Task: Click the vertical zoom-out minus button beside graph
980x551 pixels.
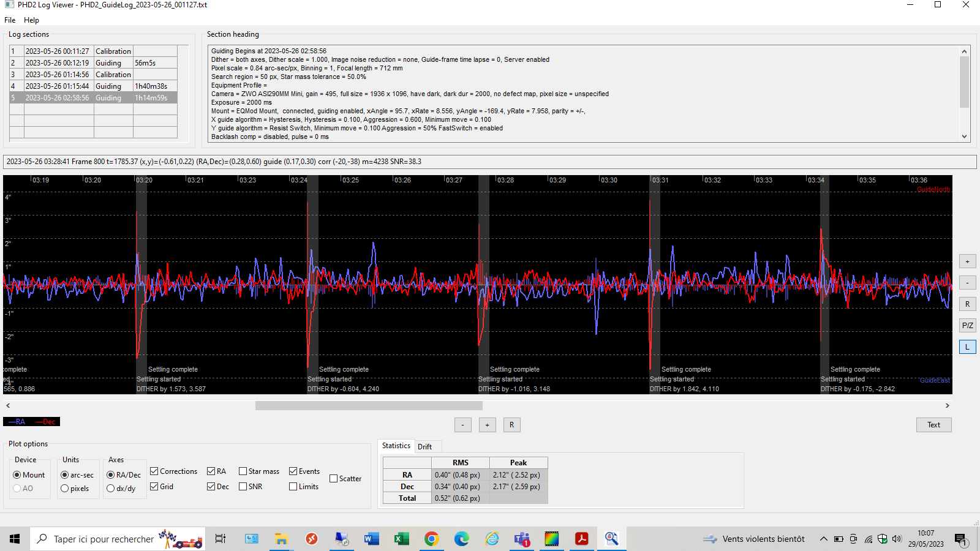Action: pos(967,283)
